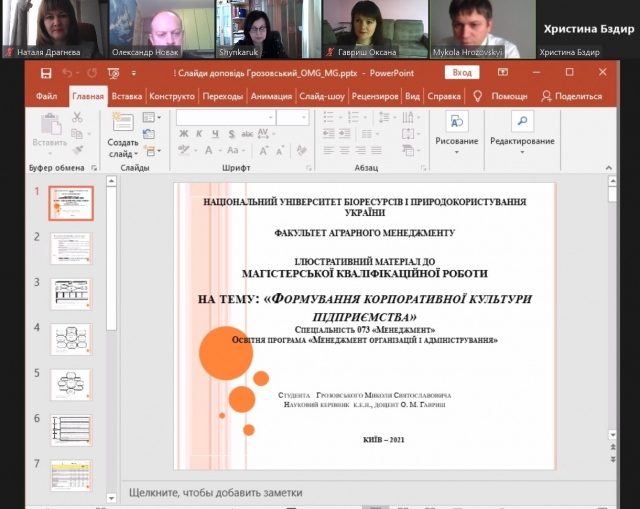This screenshot has width=640, height=509.
Task: Click the Вход sign-in button
Action: coord(461,72)
